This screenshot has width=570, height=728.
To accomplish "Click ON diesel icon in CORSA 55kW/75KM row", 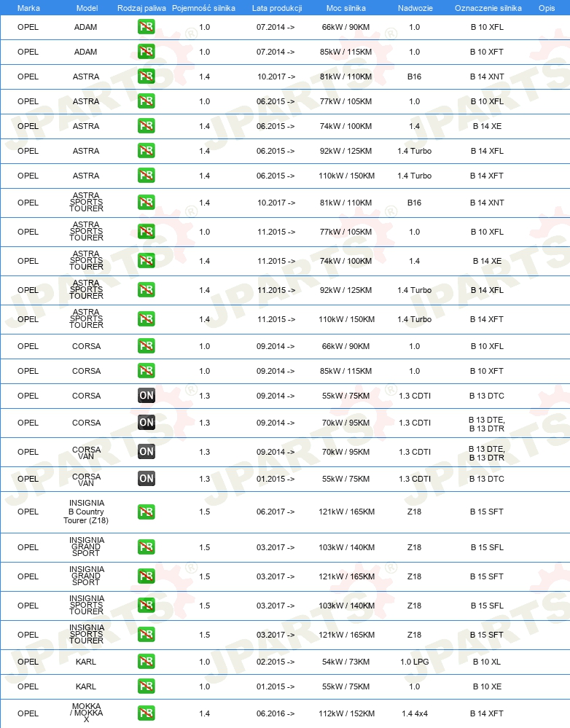I will pos(147,396).
